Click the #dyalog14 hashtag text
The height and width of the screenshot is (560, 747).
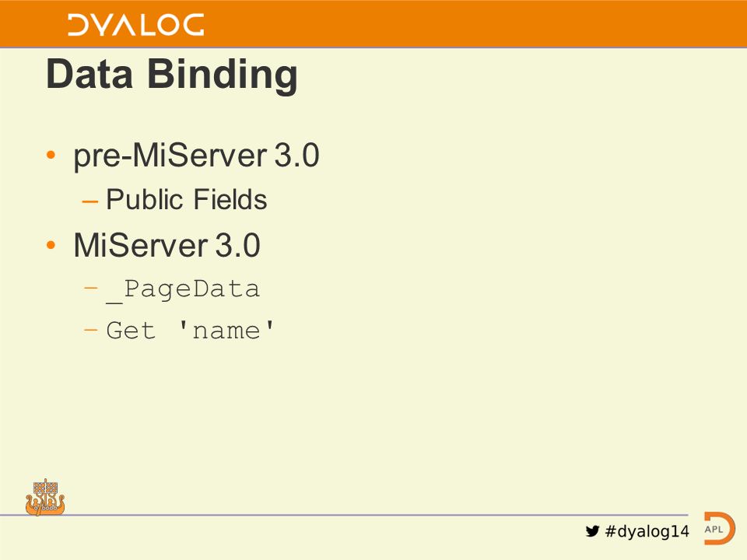[x=647, y=531]
